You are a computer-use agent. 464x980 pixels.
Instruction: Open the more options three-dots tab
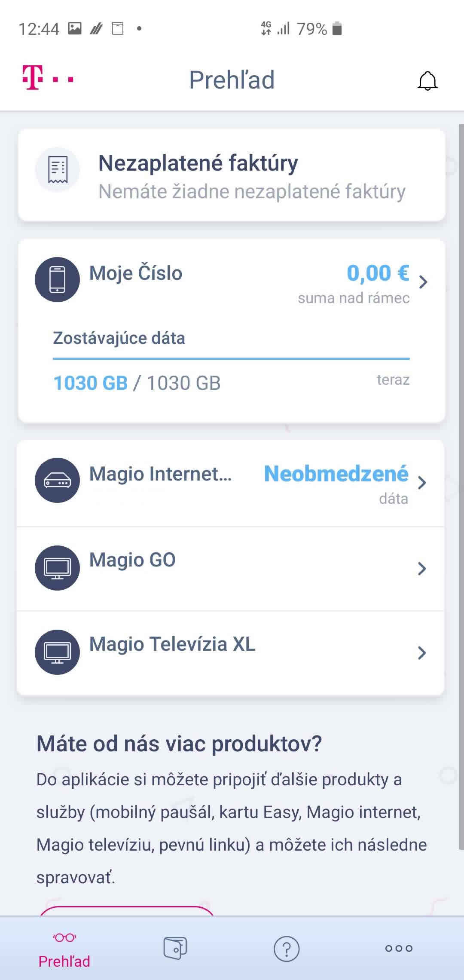tap(399, 948)
